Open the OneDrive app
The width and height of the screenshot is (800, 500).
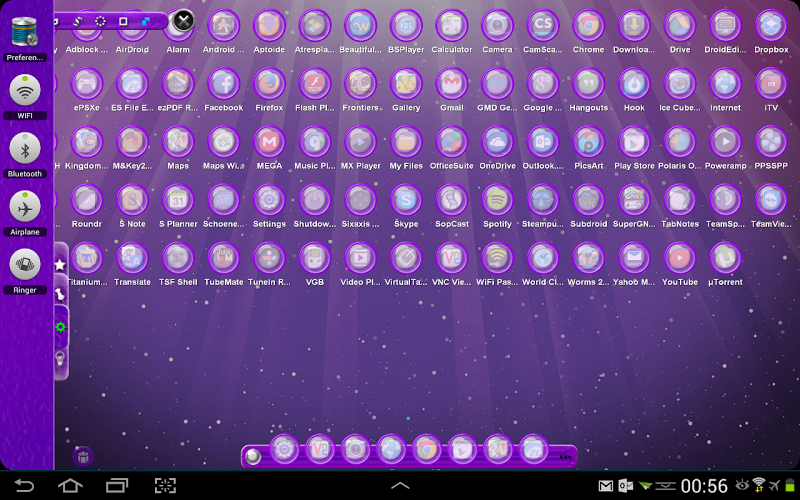497,141
